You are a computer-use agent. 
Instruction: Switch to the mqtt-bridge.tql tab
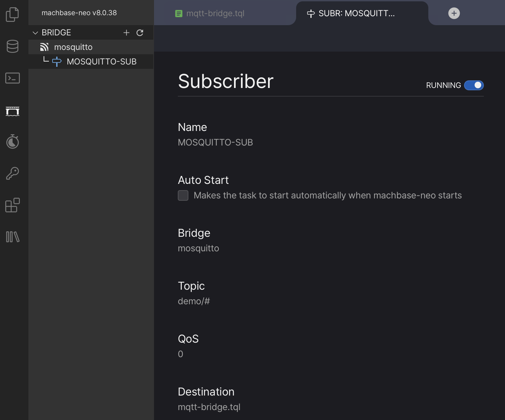(215, 14)
